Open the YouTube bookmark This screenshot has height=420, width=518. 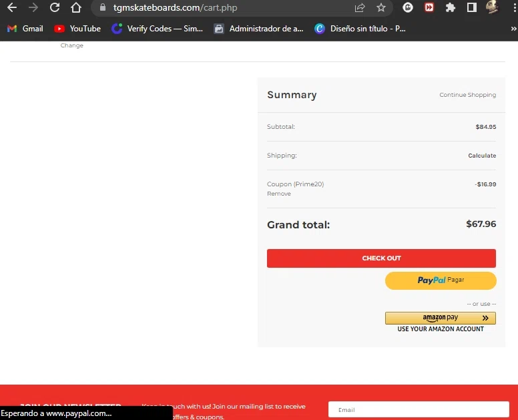(x=77, y=29)
